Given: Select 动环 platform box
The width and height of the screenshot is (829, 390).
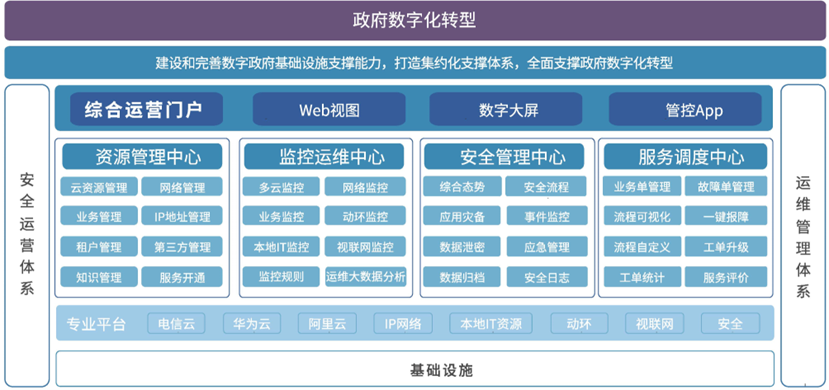Looking at the screenshot, I should tap(579, 323).
